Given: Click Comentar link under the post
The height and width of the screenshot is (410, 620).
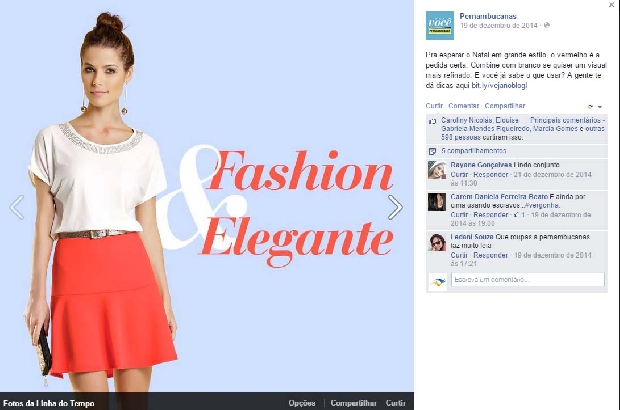Looking at the screenshot, I should tap(464, 106).
